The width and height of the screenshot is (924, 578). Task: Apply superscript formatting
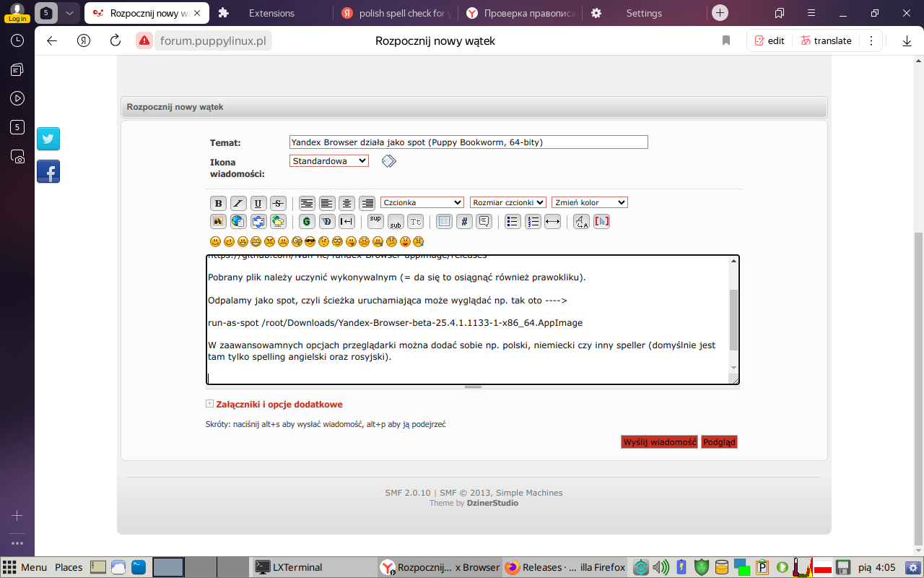pos(375,222)
